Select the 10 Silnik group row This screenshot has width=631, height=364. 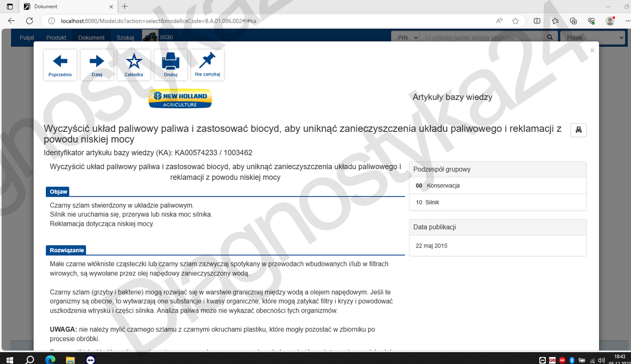pyautogui.click(x=498, y=203)
